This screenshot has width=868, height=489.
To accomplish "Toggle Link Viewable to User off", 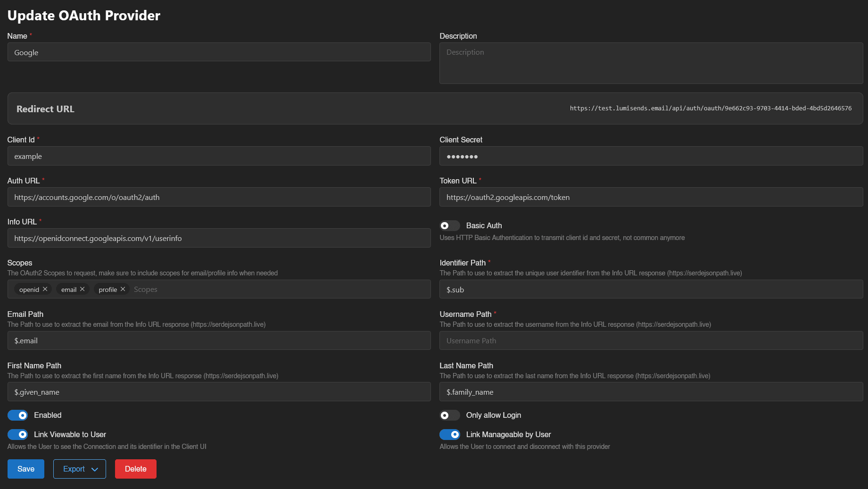I will 18,434.
